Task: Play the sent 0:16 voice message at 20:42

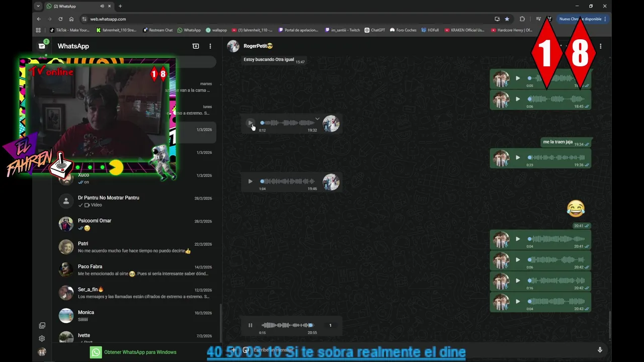Action: point(518,281)
